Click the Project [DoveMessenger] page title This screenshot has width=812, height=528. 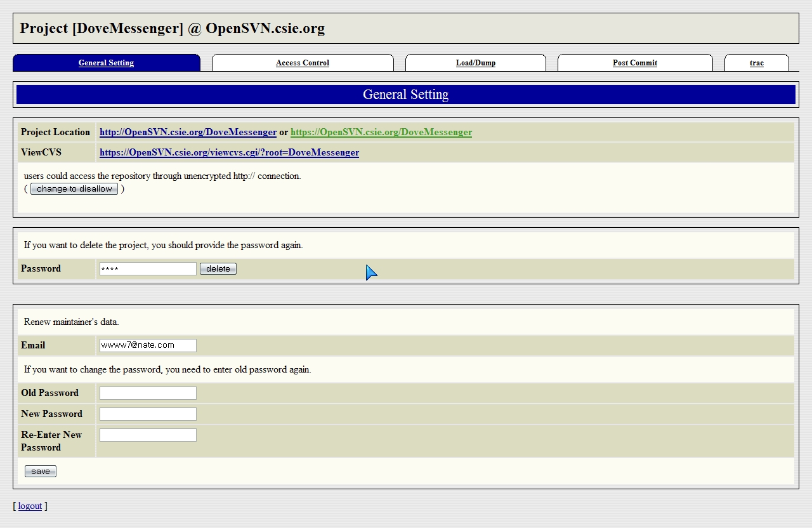coord(172,29)
